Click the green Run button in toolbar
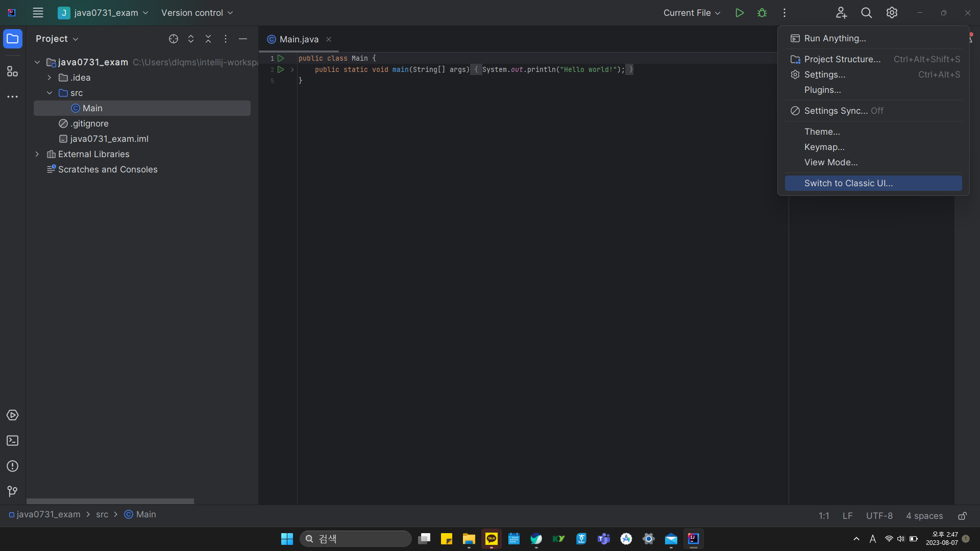Image resolution: width=980 pixels, height=551 pixels. tap(739, 13)
